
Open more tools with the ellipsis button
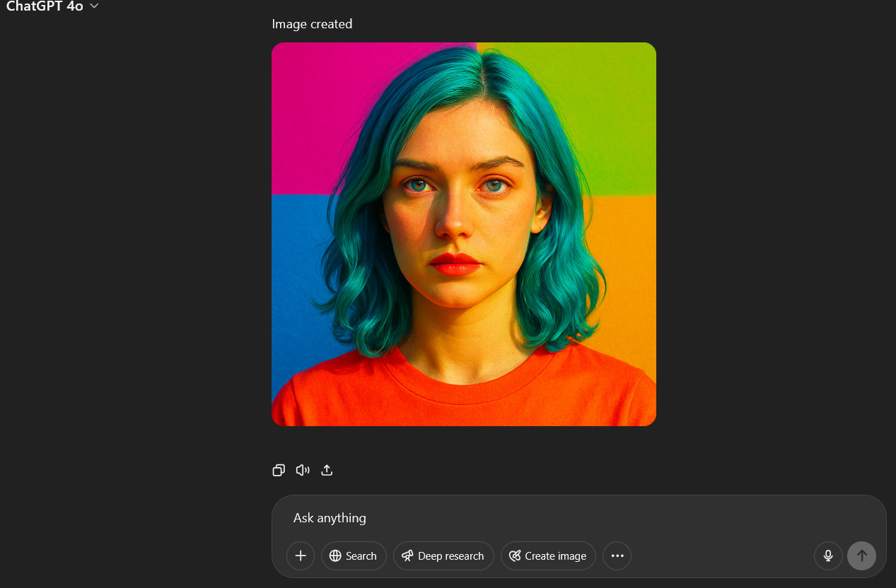pos(617,555)
